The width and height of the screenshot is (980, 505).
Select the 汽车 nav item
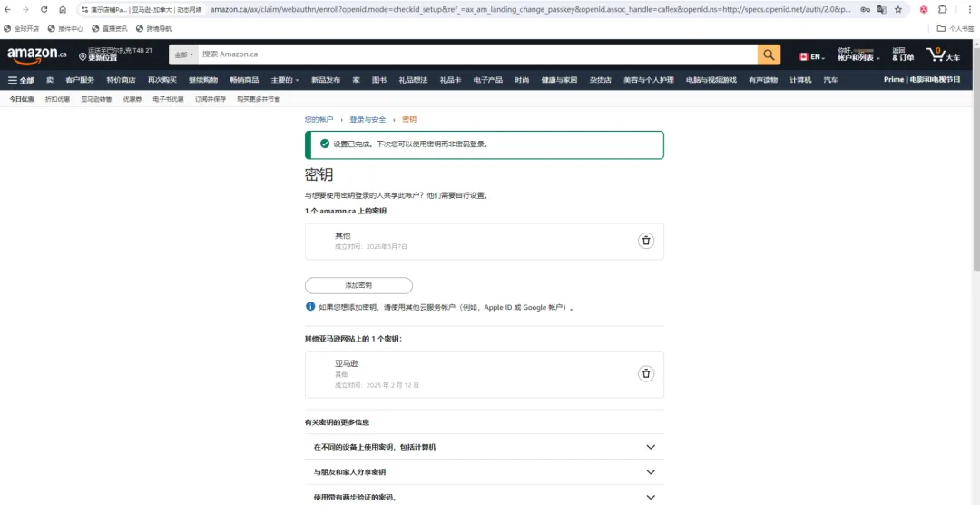[x=830, y=80]
